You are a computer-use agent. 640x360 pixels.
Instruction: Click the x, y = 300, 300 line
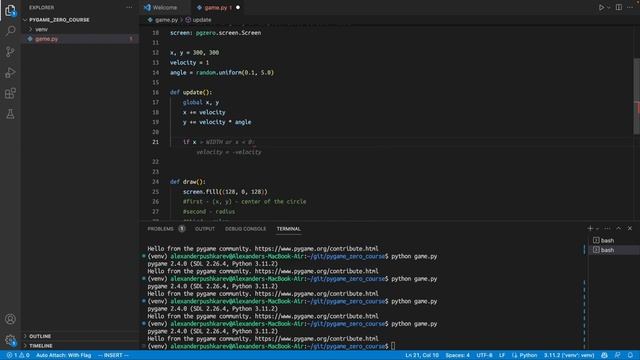[x=194, y=53]
